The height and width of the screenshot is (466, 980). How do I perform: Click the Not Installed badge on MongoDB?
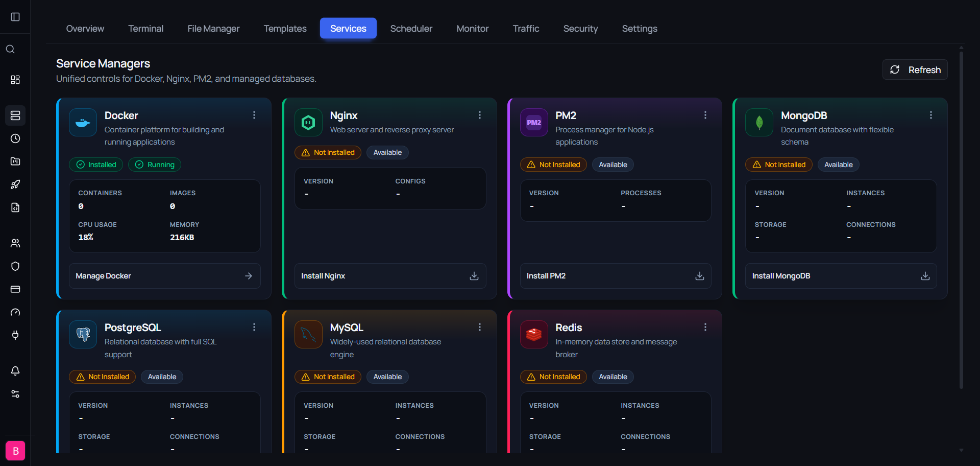click(x=779, y=165)
